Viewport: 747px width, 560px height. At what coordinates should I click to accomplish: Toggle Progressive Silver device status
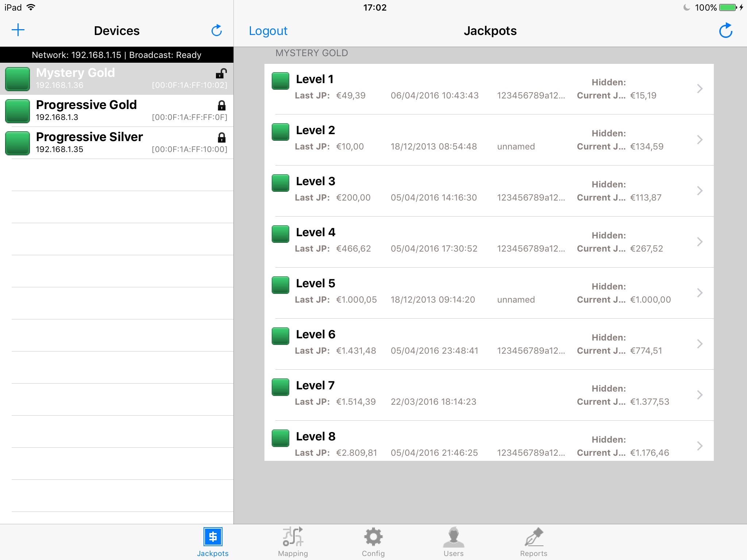click(16, 142)
